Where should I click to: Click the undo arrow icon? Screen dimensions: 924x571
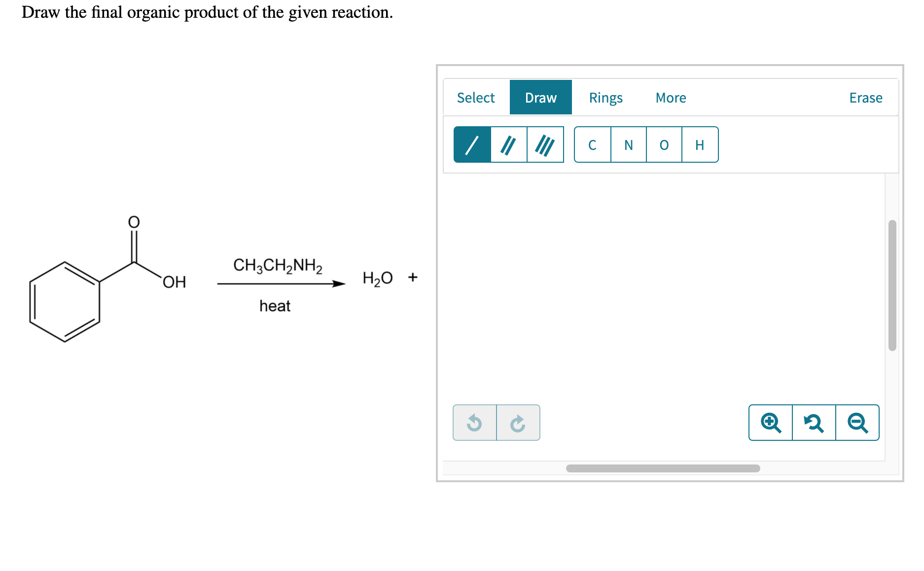(x=475, y=423)
